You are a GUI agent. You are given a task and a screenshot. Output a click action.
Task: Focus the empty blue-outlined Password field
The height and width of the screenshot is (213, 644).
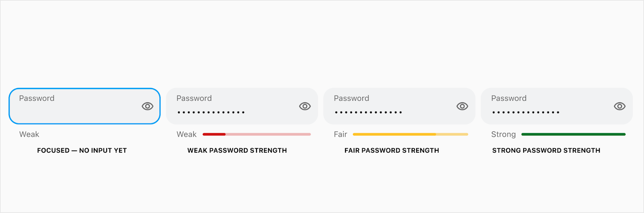85,106
